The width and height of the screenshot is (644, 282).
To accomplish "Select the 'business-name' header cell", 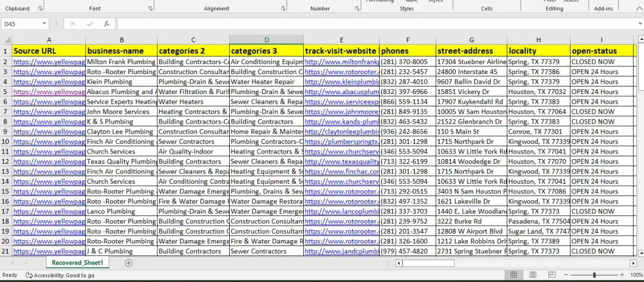I will tap(121, 51).
